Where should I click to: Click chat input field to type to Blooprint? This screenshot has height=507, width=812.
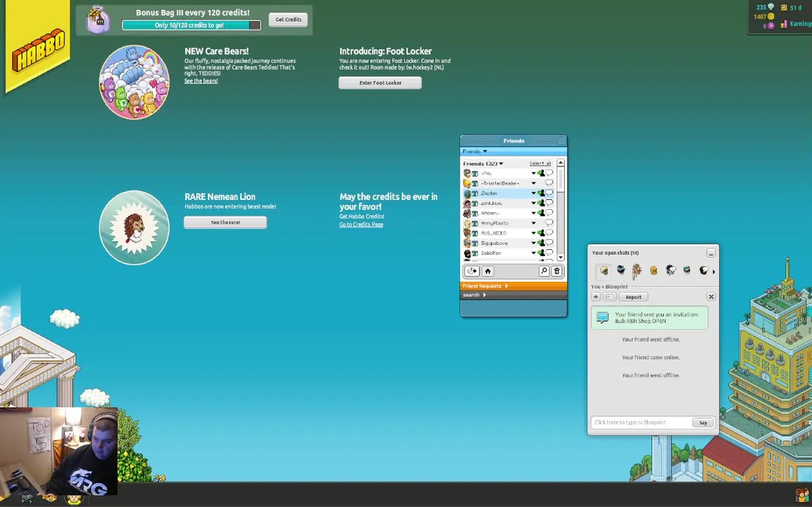point(642,423)
